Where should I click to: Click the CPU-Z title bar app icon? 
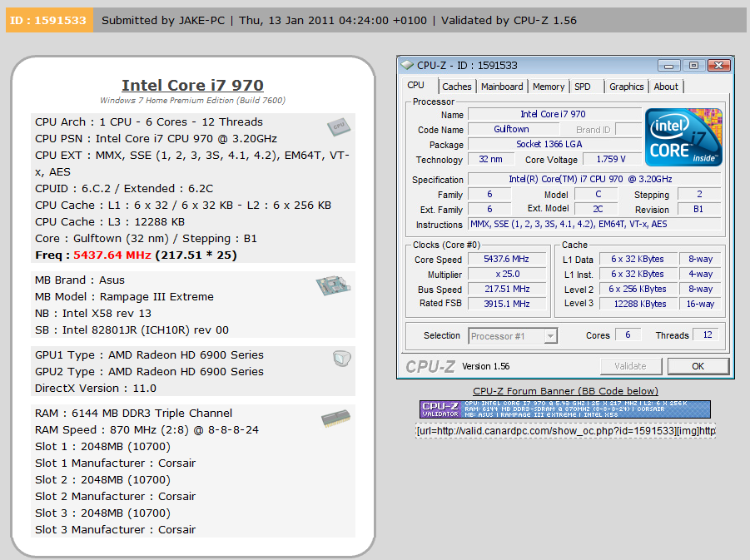[x=408, y=65]
